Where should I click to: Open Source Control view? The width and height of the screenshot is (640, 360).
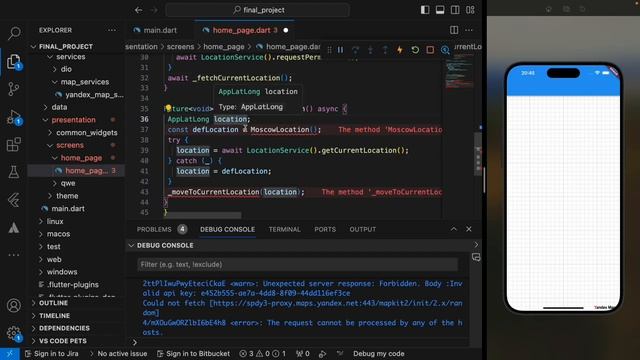[x=14, y=89]
